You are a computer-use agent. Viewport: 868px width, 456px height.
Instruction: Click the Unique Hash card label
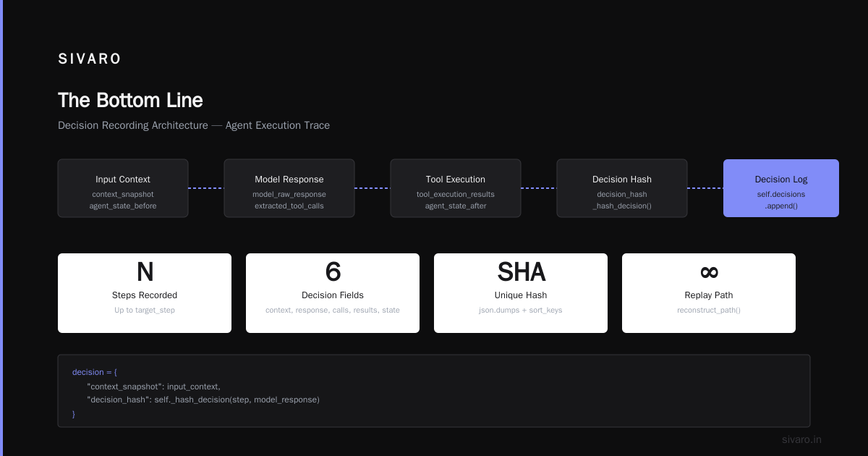[x=521, y=295]
